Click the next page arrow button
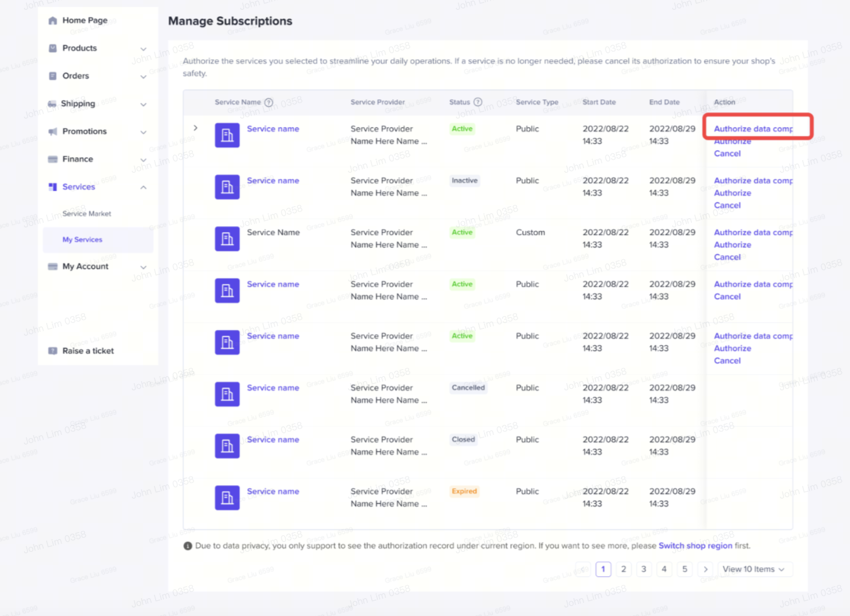Image resolution: width=850 pixels, height=616 pixels. coord(705,569)
